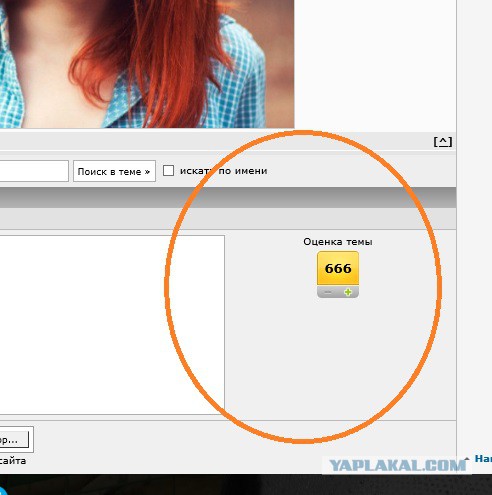Image resolution: width=492 pixels, height=495 pixels.
Task: Enable the 'искать по имени' checkbox
Action: coord(168,171)
